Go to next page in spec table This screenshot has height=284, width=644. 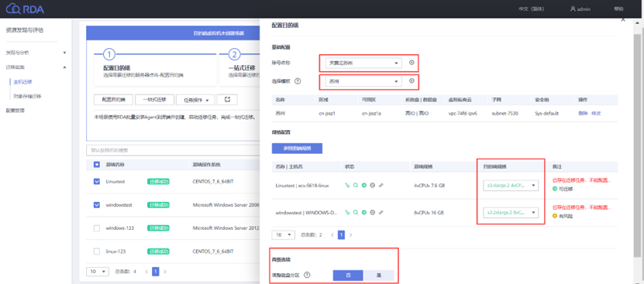(351, 234)
